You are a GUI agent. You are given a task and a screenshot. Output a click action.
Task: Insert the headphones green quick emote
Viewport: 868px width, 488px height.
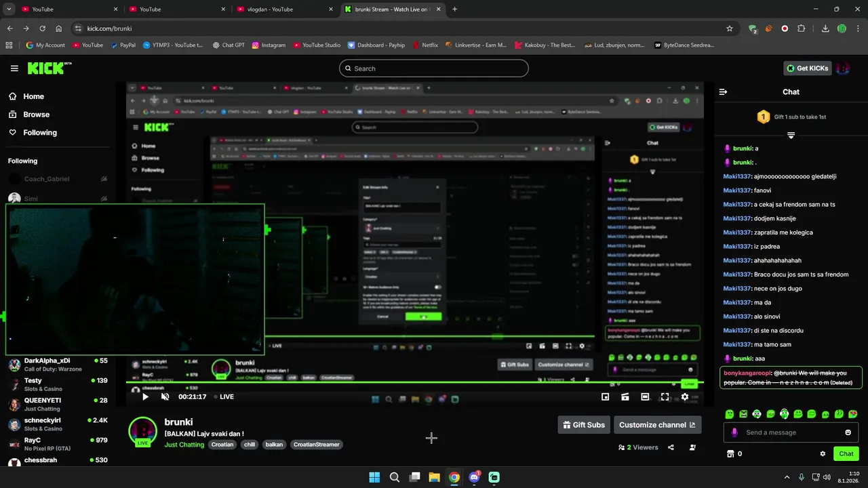[x=785, y=413]
